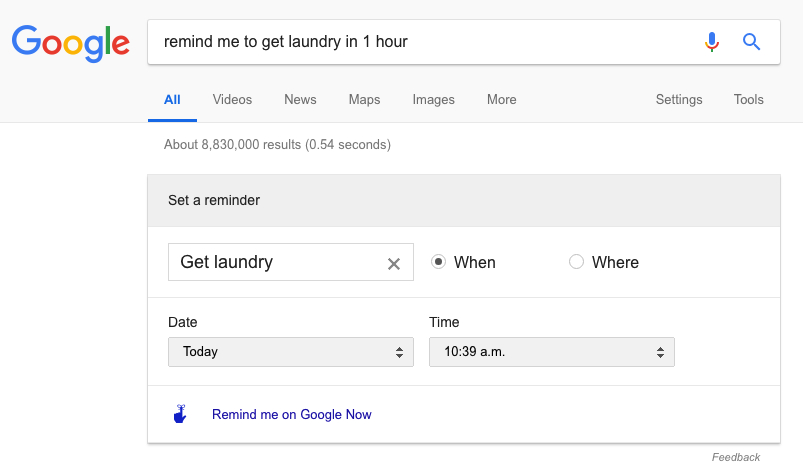Viewport: 803px width, 475px height.
Task: Select the Where radio option
Action: pyautogui.click(x=576, y=262)
